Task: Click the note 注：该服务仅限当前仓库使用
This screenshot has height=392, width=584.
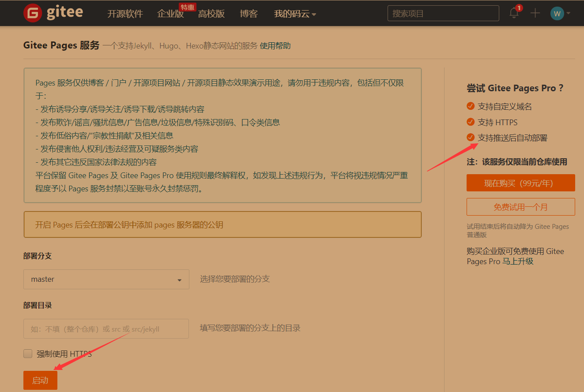Action: click(x=517, y=162)
